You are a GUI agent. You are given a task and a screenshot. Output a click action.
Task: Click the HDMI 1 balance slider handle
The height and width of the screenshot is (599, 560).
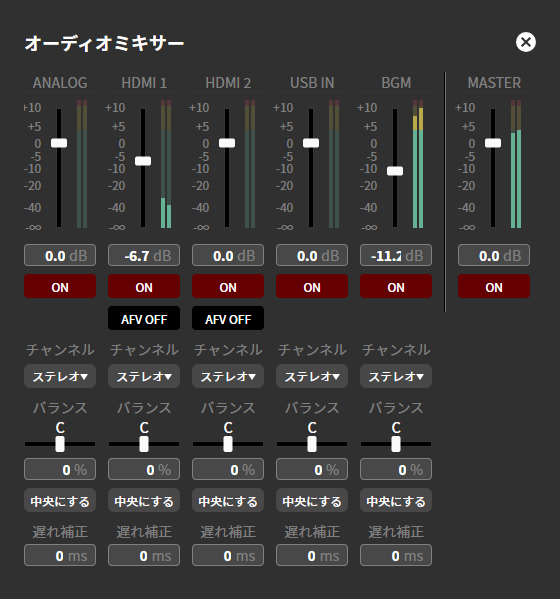[144, 444]
